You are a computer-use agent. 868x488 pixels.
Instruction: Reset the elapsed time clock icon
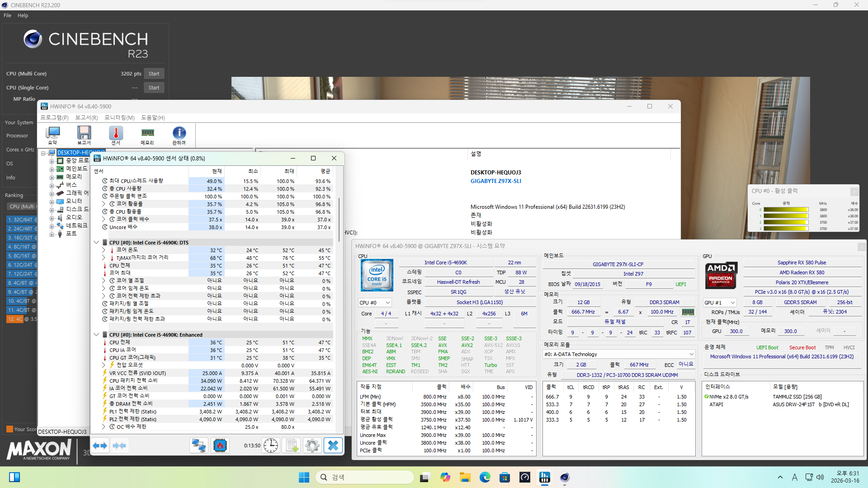(x=271, y=446)
